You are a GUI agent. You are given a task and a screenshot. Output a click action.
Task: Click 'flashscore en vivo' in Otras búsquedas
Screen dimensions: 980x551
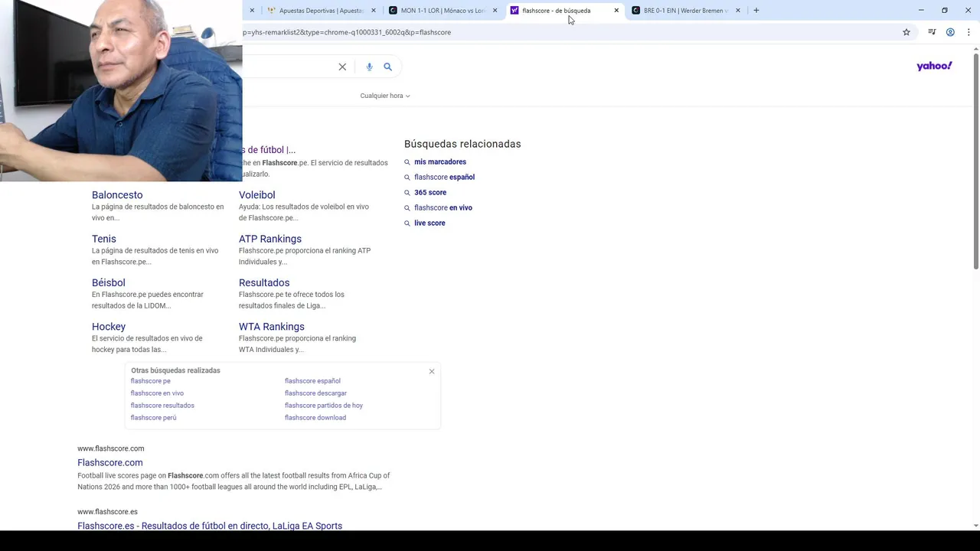tap(157, 393)
